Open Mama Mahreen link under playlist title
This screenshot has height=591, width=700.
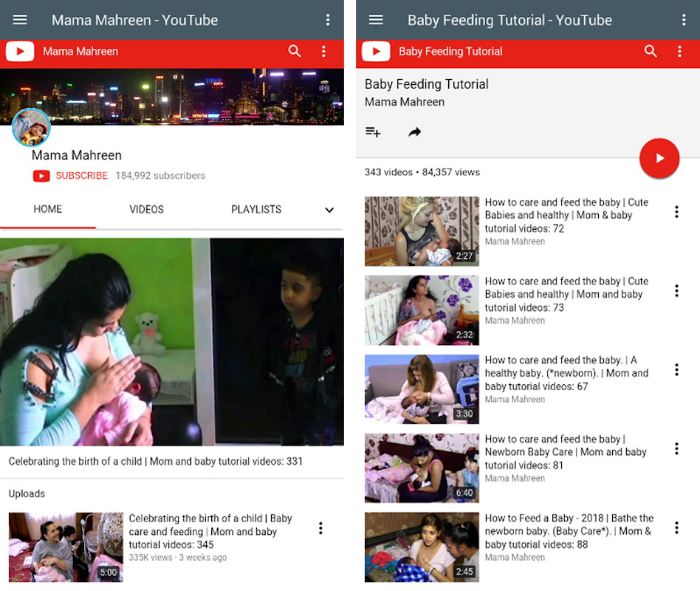pyautogui.click(x=405, y=102)
